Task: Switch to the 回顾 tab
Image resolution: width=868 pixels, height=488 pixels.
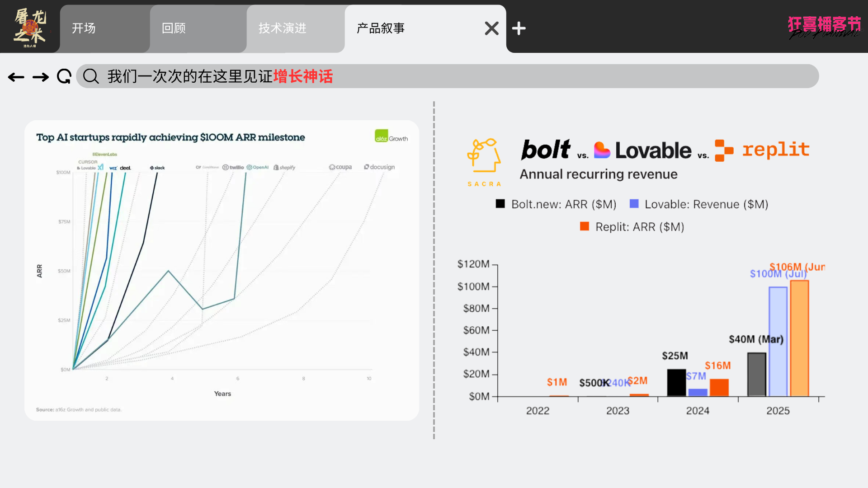Action: (x=174, y=28)
